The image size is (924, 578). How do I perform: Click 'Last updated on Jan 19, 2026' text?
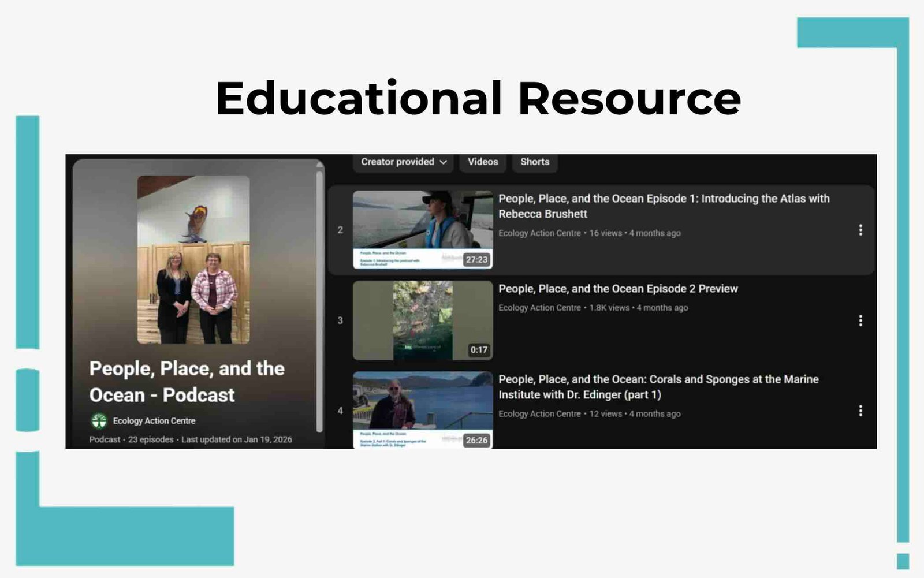[x=237, y=439]
